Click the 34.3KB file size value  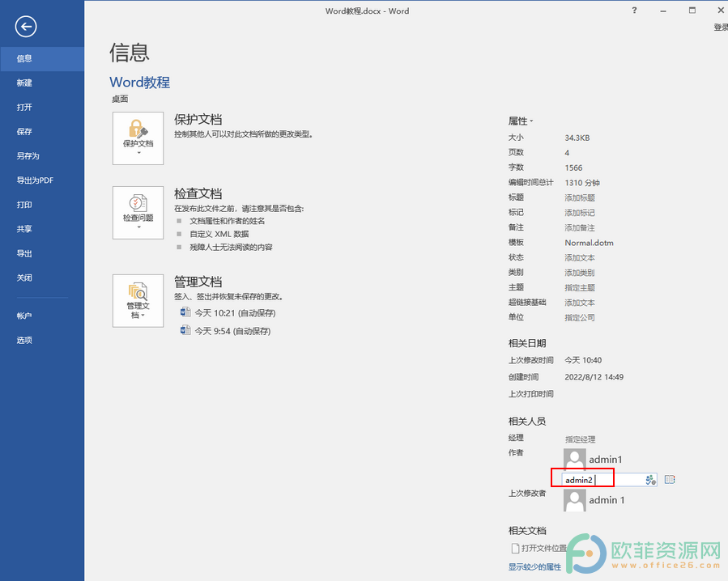577,138
